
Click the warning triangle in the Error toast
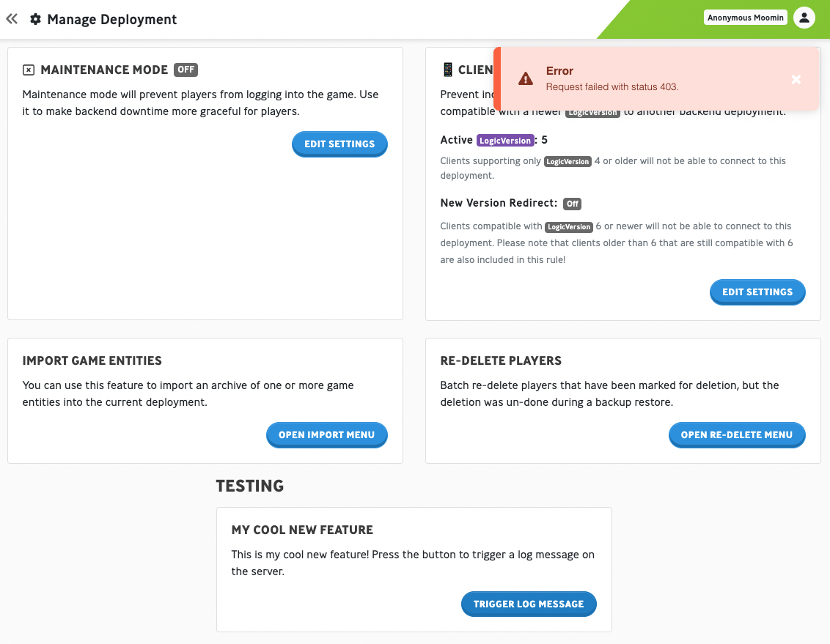point(526,78)
